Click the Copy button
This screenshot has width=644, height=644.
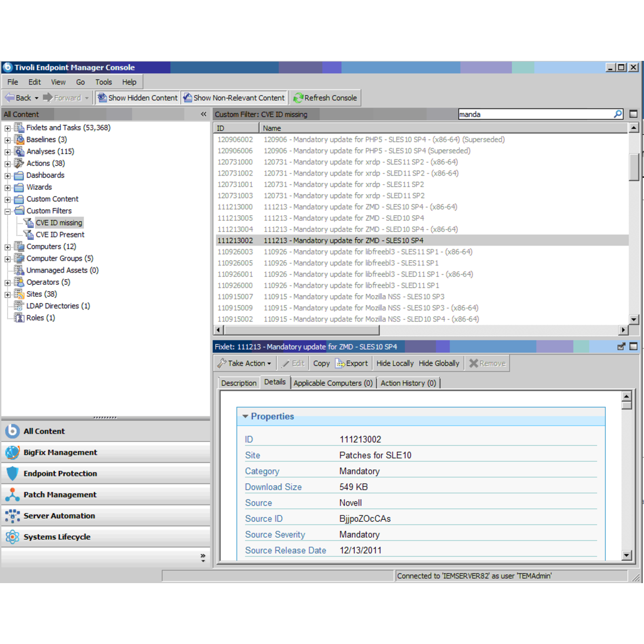321,363
